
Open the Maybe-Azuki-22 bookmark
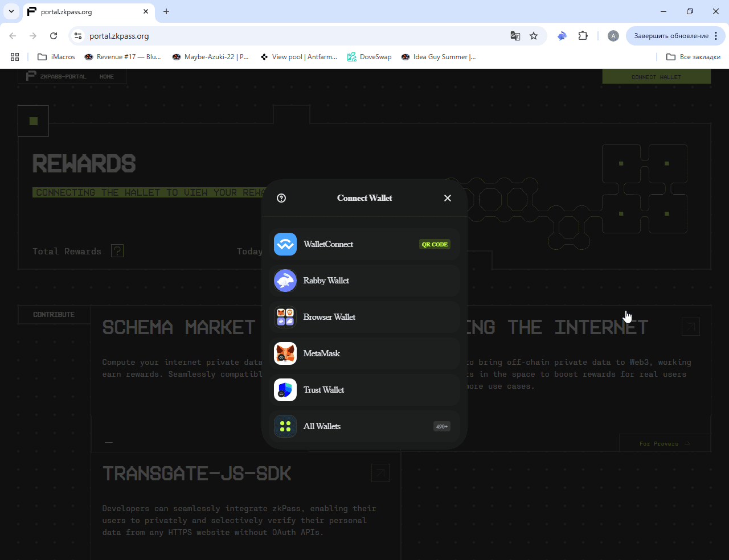210,57
